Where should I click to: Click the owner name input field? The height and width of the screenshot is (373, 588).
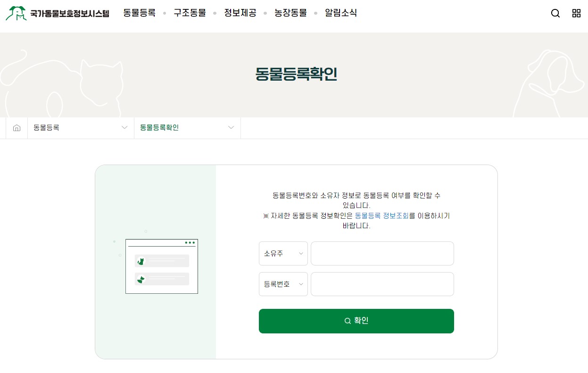pyautogui.click(x=382, y=253)
